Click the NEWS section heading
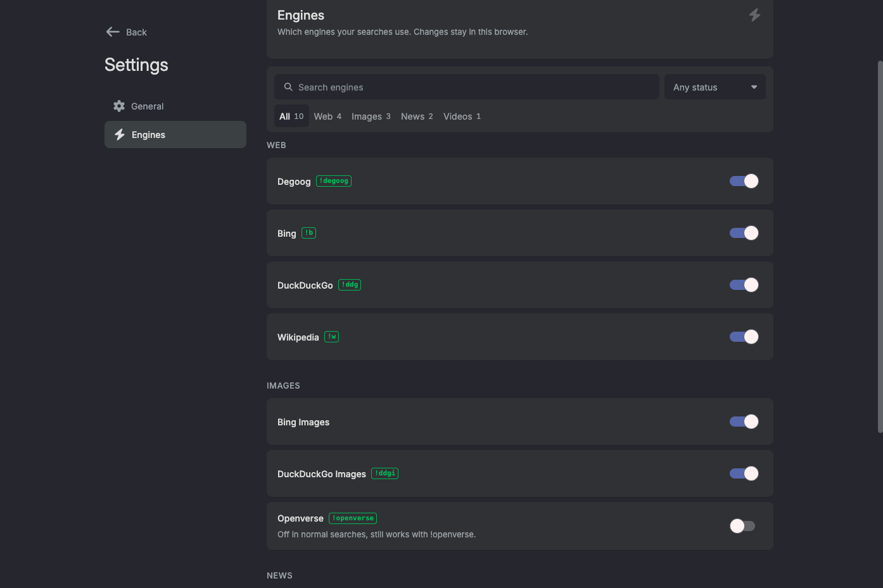883x588 pixels. [x=279, y=575]
